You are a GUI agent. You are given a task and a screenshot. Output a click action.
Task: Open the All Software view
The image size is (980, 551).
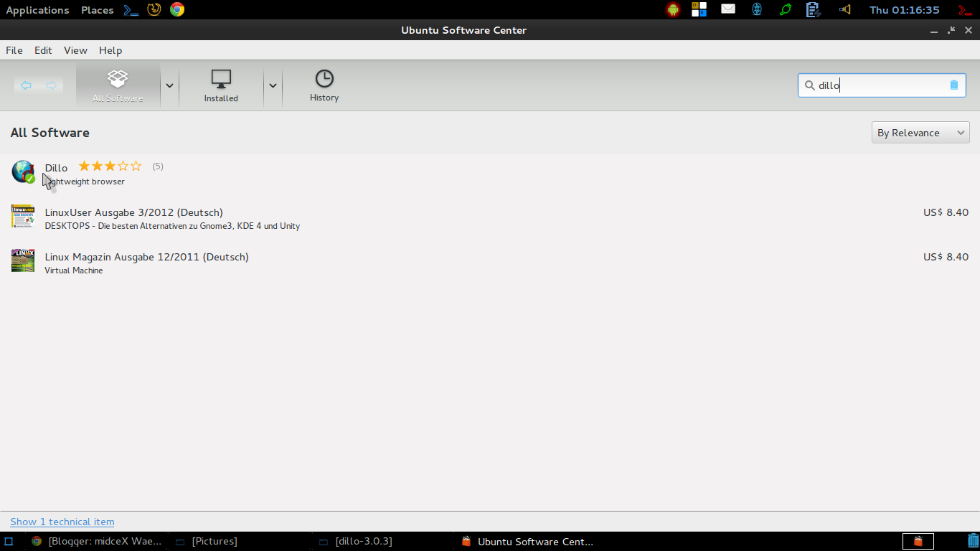(x=118, y=85)
